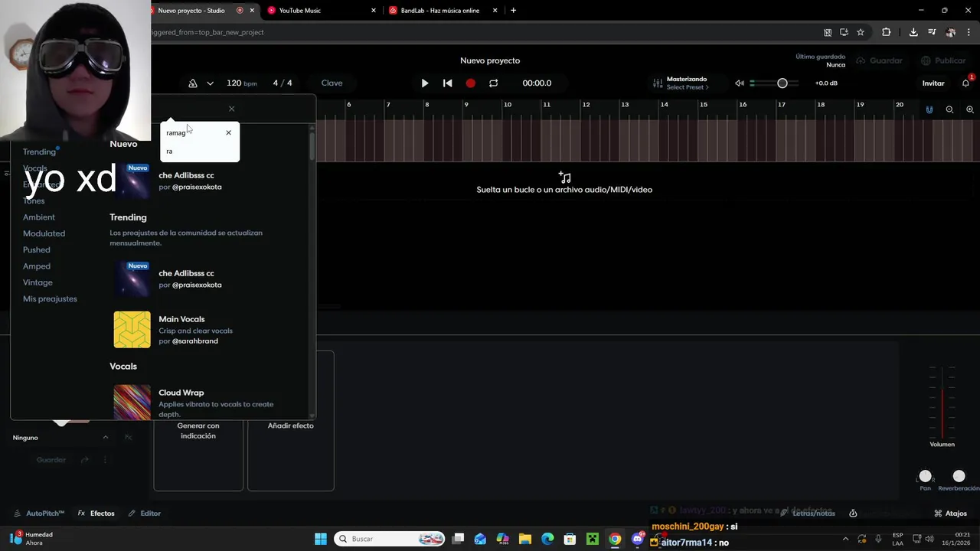Select the Main Vocals preset thumbnail
Viewport: 980px width, 551px height.
pos(132,330)
